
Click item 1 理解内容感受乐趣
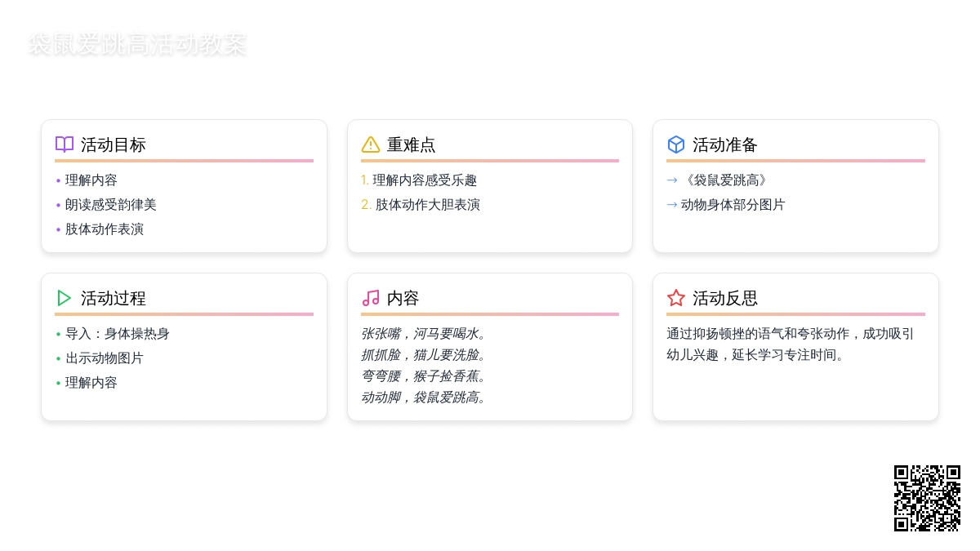tap(419, 180)
